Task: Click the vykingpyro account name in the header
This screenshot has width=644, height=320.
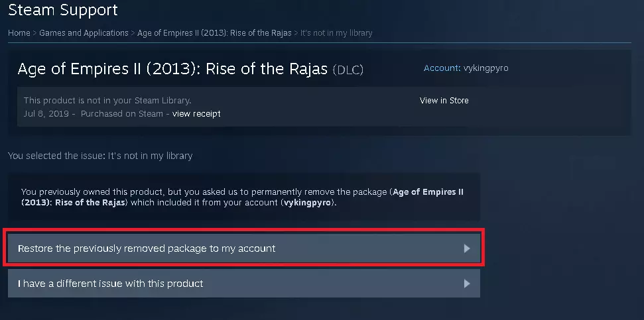Action: (x=485, y=68)
